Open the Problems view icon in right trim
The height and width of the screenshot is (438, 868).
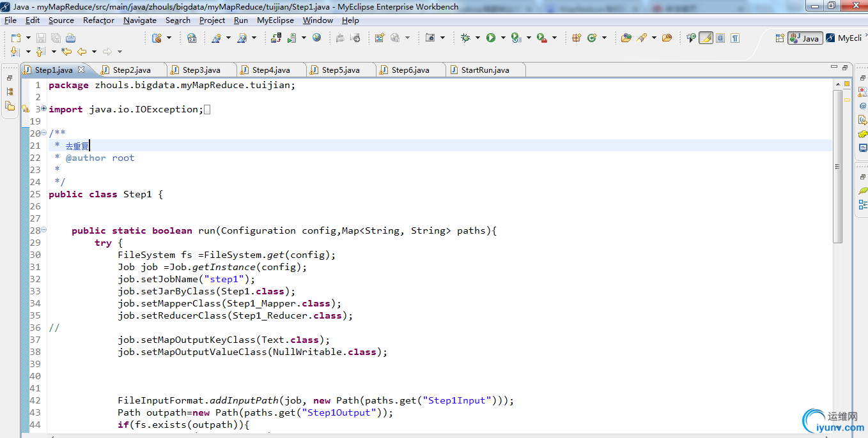coord(863,93)
